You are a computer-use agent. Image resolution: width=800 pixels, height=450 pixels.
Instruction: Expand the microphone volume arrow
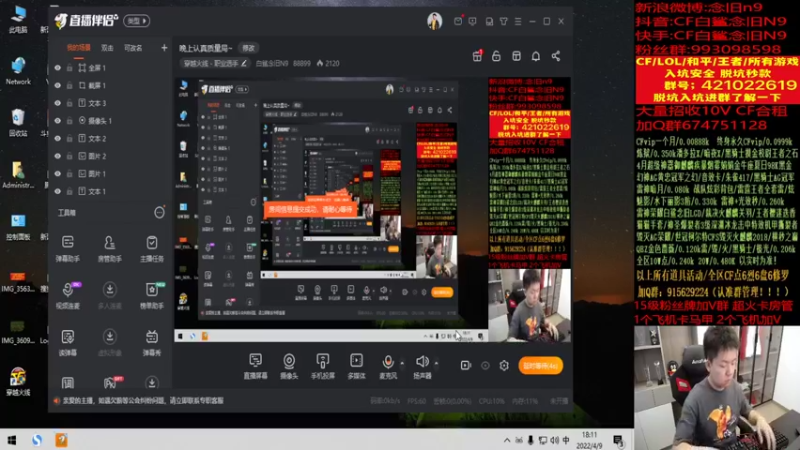tap(402, 363)
